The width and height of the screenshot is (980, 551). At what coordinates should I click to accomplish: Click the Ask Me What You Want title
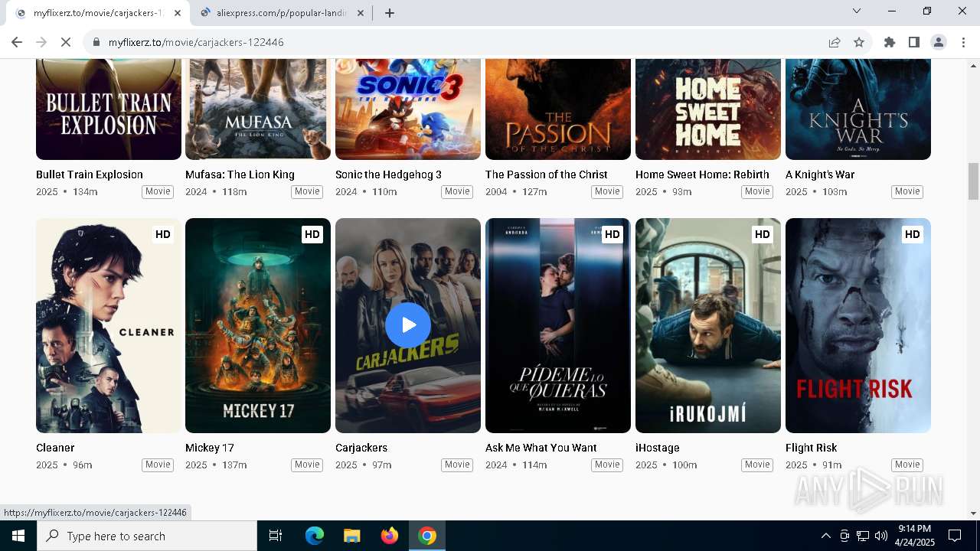[x=541, y=448]
